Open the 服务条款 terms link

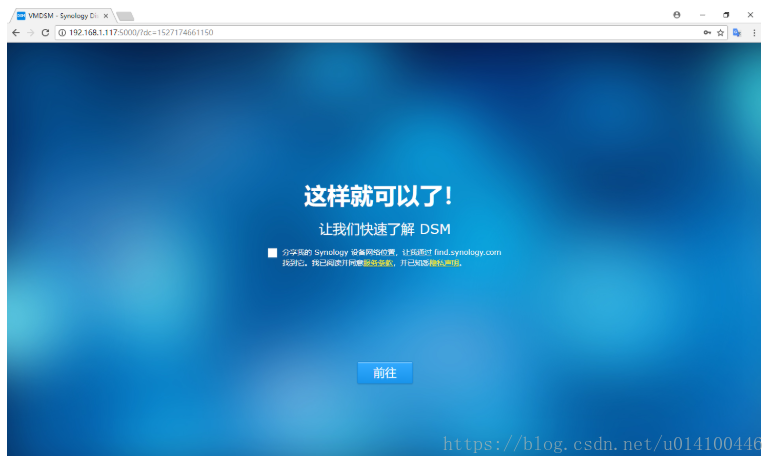point(378,263)
